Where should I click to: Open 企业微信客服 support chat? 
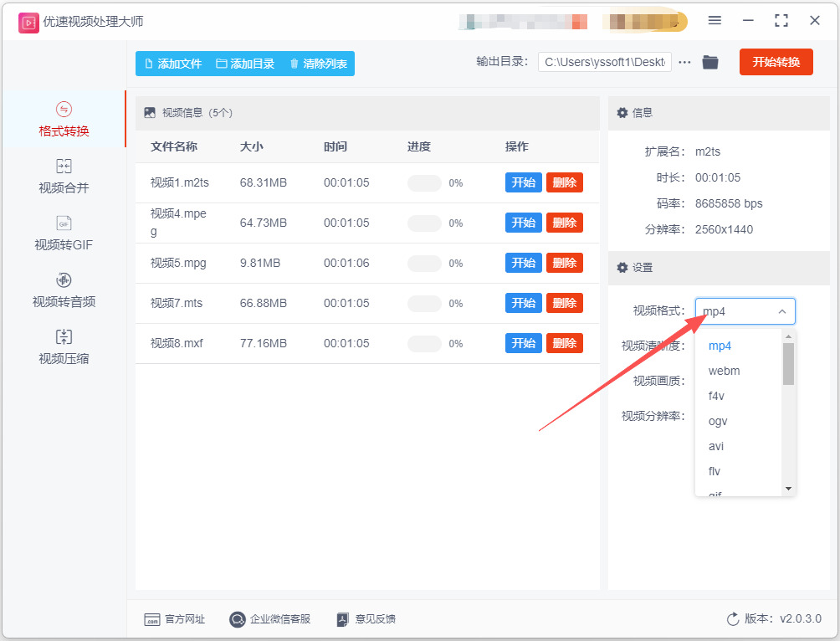point(270,619)
